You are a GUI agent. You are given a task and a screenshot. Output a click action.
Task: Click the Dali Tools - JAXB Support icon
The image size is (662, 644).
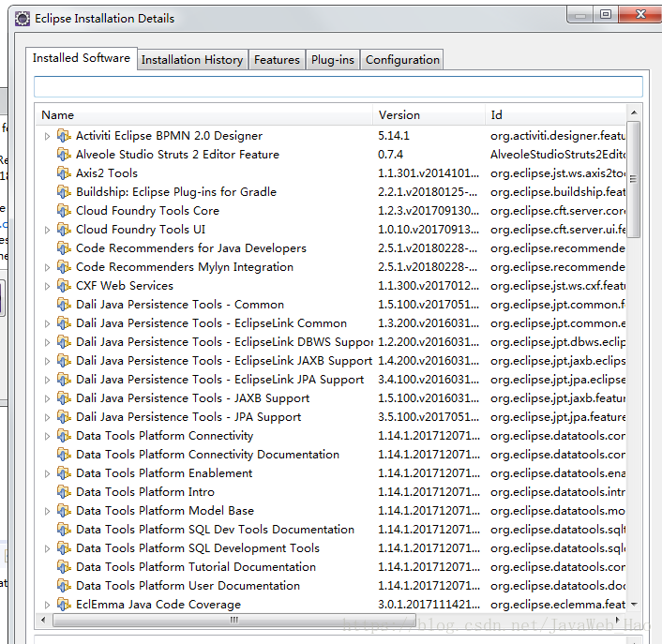click(x=64, y=398)
